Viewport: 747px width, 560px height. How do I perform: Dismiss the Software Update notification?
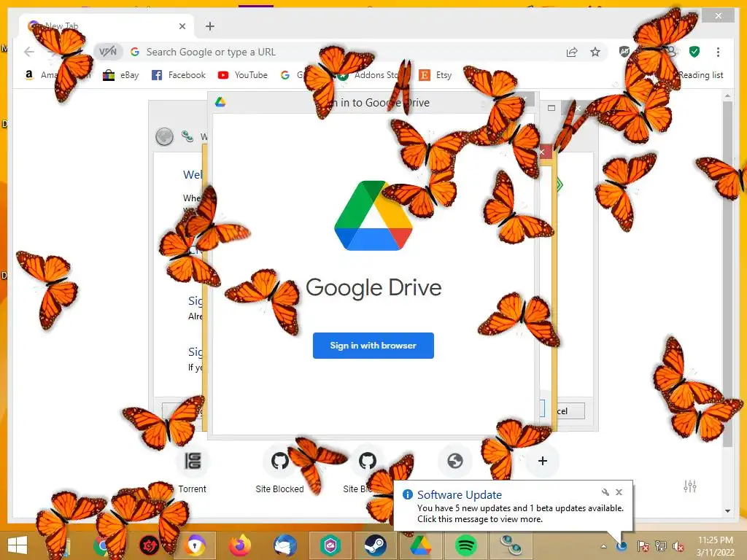pos(619,492)
